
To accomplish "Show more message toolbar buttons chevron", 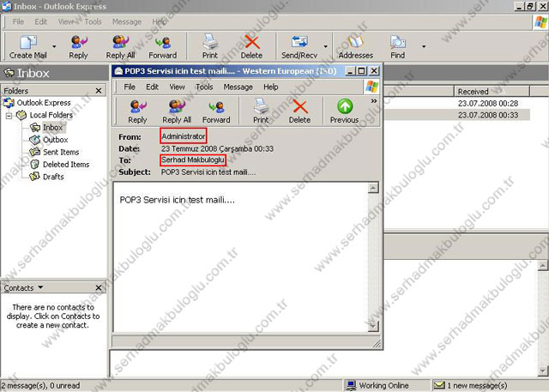I will tap(374, 101).
